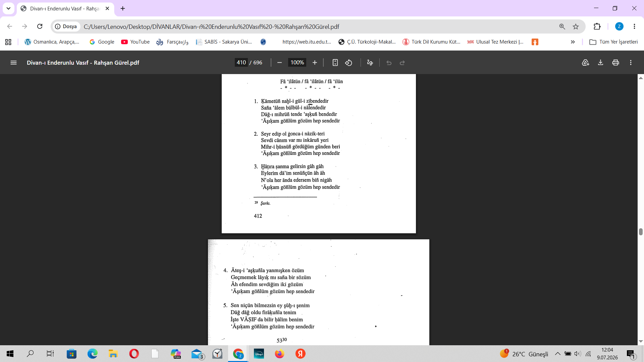Screen dimensions: 644x362
Task: Click the zoom level field showing 100%
Action: tap(297, 63)
